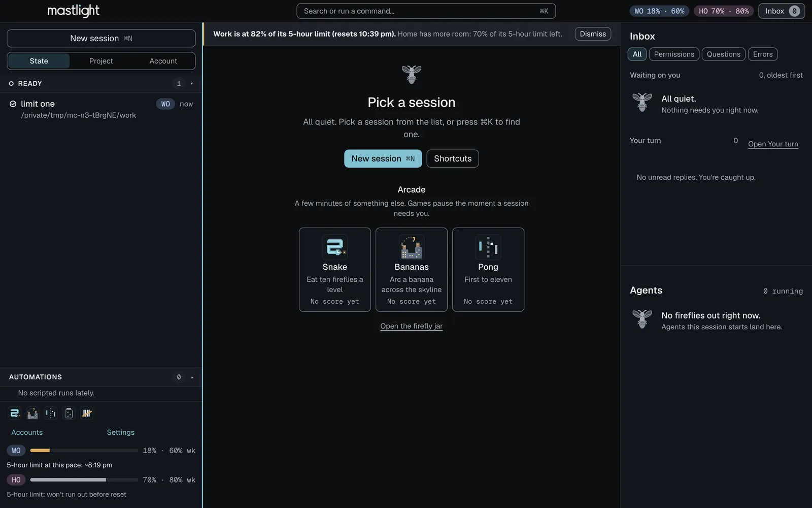Click the WO badge on the limit one row
Viewport: 812px width, 508px height.
pos(165,104)
